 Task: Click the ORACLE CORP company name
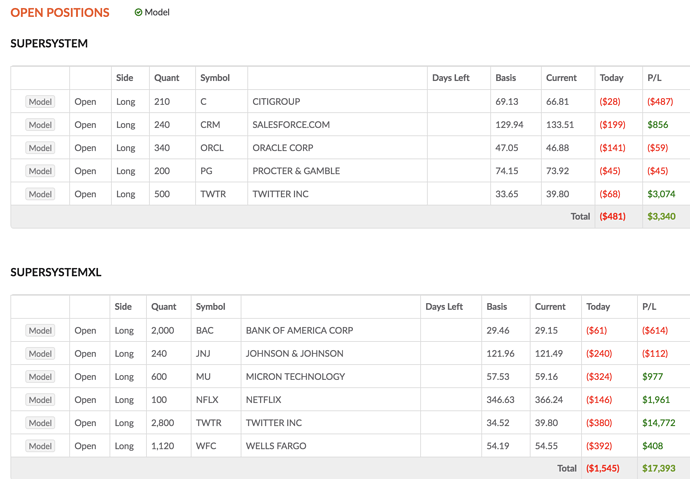click(x=283, y=148)
